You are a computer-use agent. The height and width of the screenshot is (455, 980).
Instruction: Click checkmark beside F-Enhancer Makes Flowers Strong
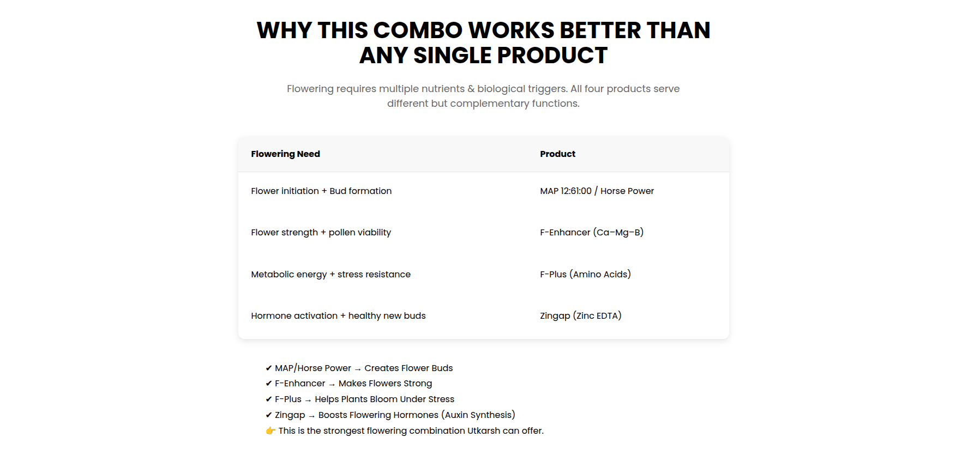click(x=269, y=384)
